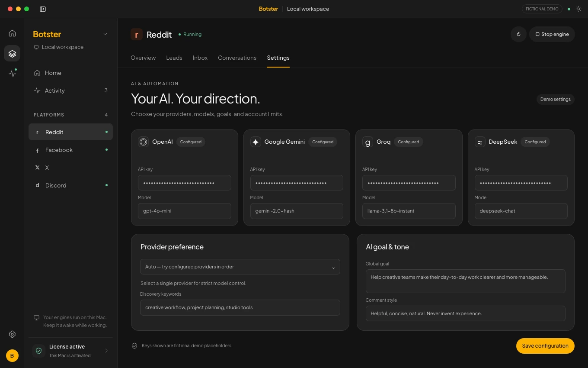This screenshot has height=368, width=588.
Task: Click the Reddit r logo in header
Action: pos(137,34)
